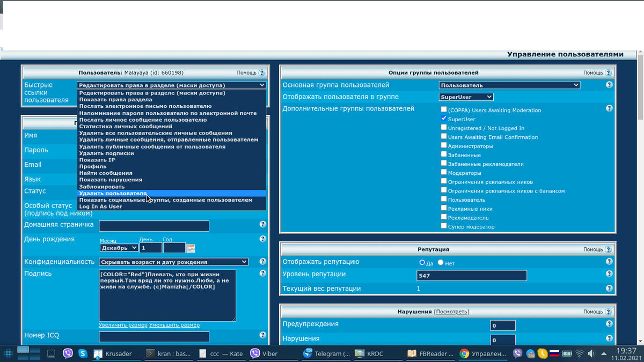The height and width of the screenshot is (362, 644).
Task: Tick the Забаненные group checkbox
Action: [444, 154]
